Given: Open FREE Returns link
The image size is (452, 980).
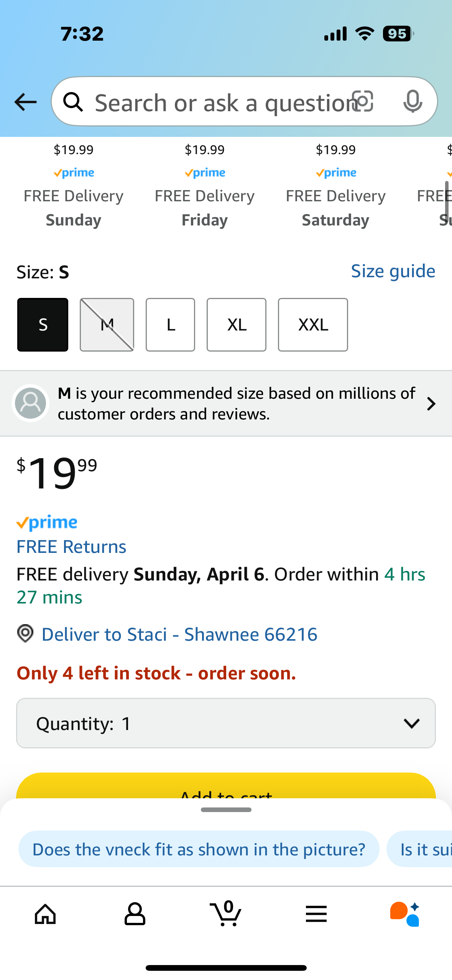Looking at the screenshot, I should (x=71, y=546).
